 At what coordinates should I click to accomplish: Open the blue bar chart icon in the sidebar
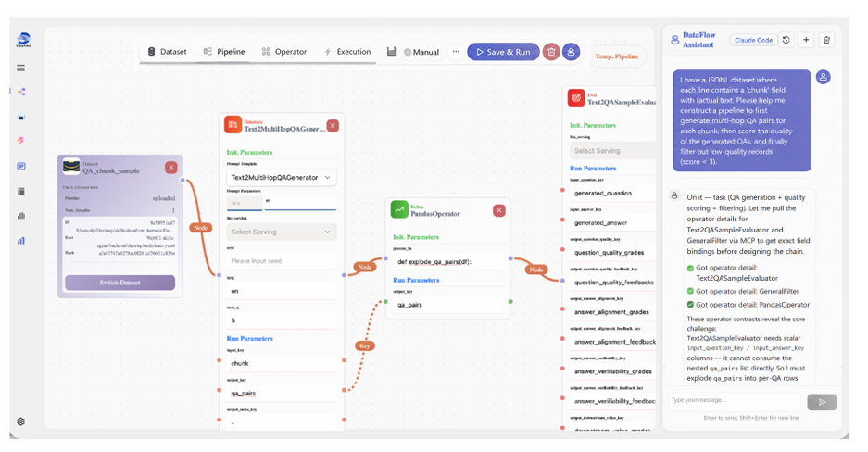pos(21,241)
